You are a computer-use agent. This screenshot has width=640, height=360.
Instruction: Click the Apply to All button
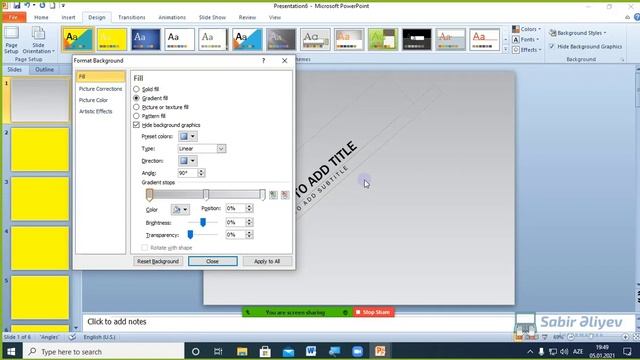[x=267, y=261]
